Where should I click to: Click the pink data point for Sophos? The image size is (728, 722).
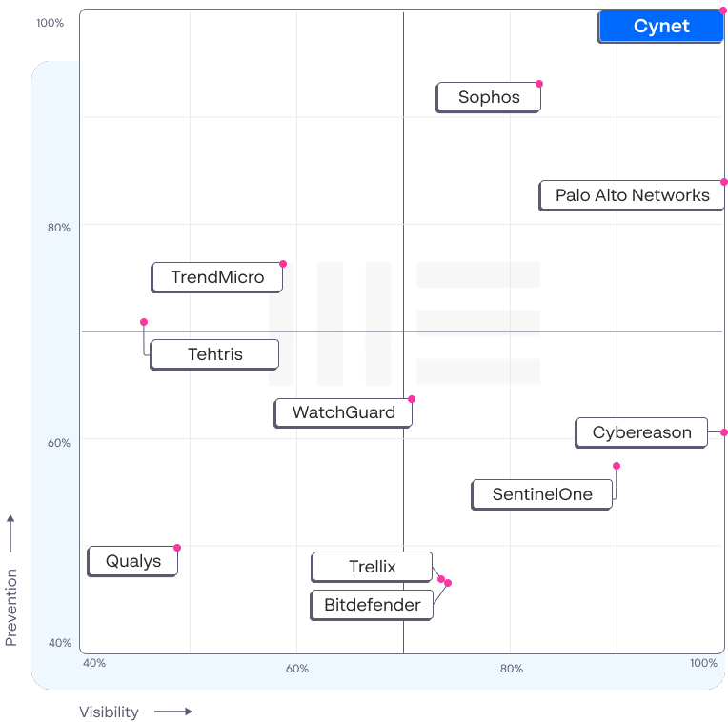(539, 84)
